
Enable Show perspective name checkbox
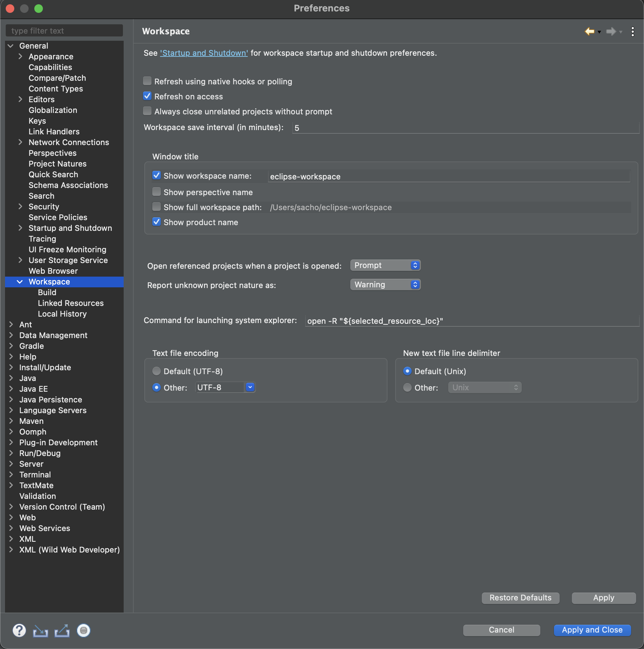coord(157,192)
